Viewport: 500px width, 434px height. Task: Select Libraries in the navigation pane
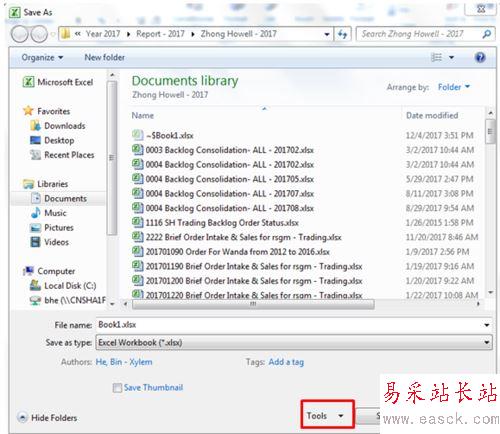pyautogui.click(x=45, y=184)
